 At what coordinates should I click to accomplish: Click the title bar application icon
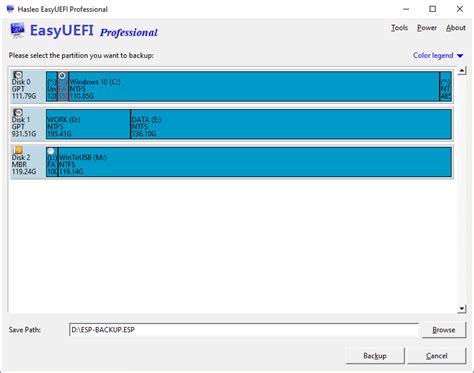(x=10, y=9)
